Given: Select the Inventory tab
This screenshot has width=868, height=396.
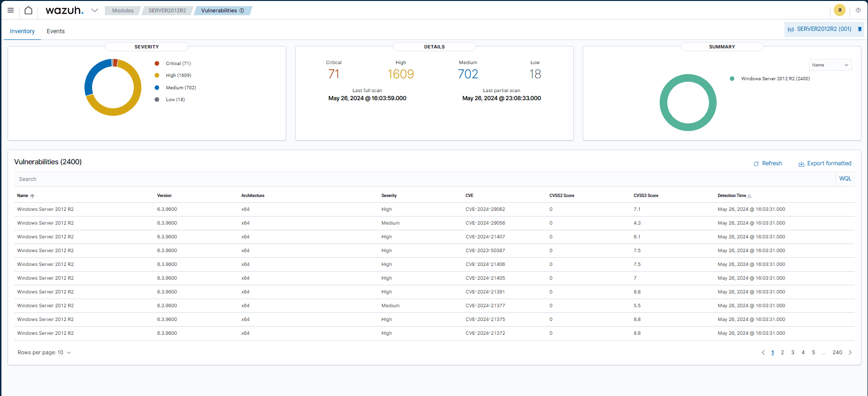Looking at the screenshot, I should (22, 31).
